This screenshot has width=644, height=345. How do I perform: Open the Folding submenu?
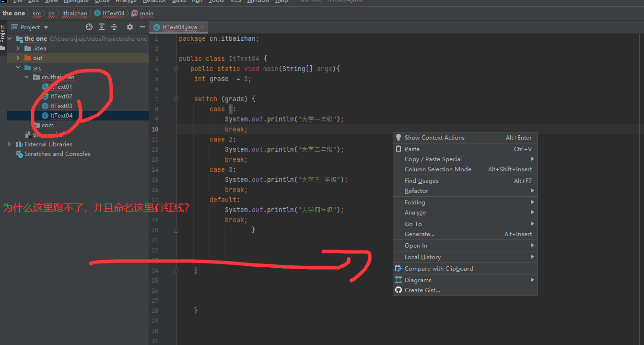click(x=465, y=202)
